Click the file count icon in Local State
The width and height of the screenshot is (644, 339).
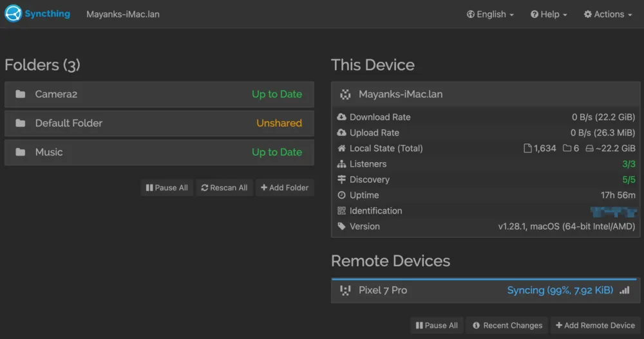click(x=527, y=148)
